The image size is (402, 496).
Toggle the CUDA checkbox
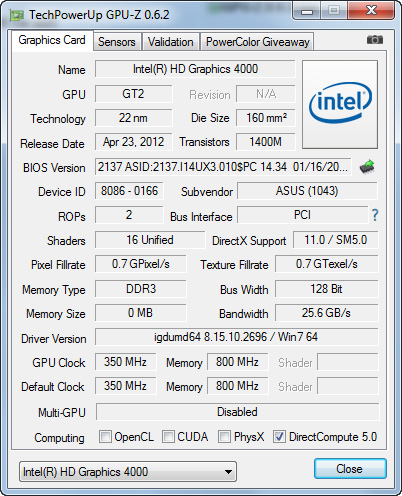168,436
